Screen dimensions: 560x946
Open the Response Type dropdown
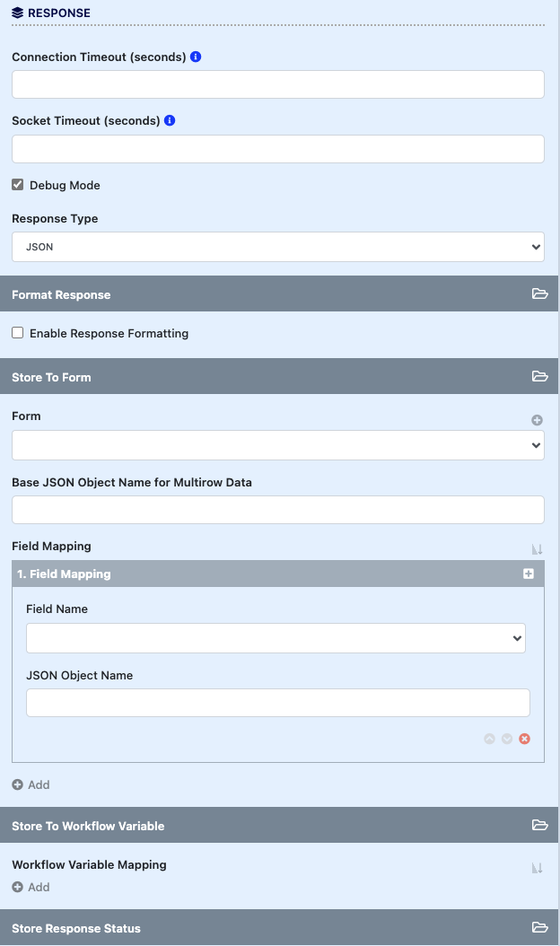(x=278, y=247)
